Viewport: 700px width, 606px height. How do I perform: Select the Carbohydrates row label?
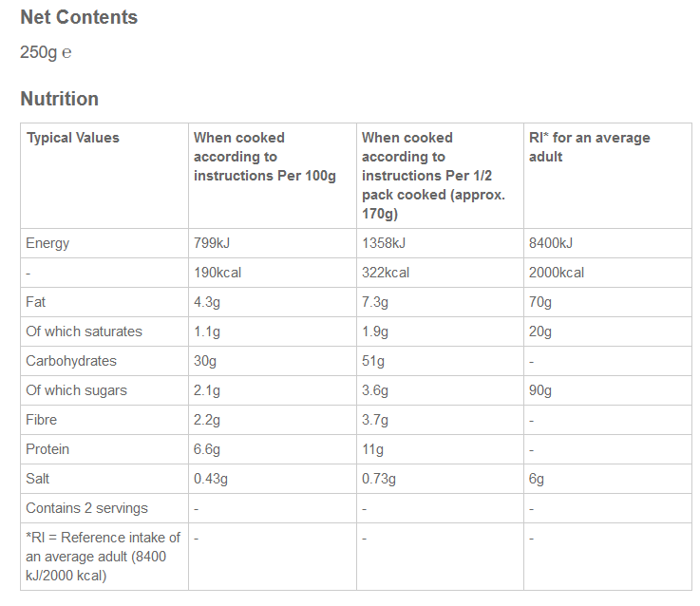tap(71, 361)
